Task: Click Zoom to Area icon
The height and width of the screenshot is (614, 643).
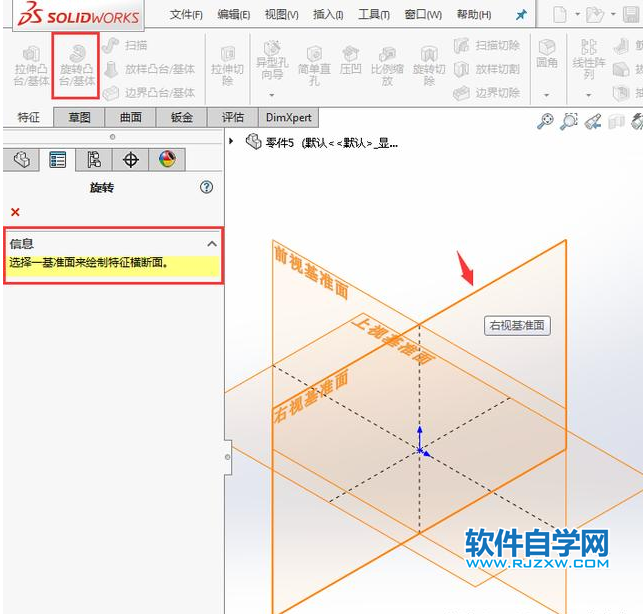Action: pos(569,121)
